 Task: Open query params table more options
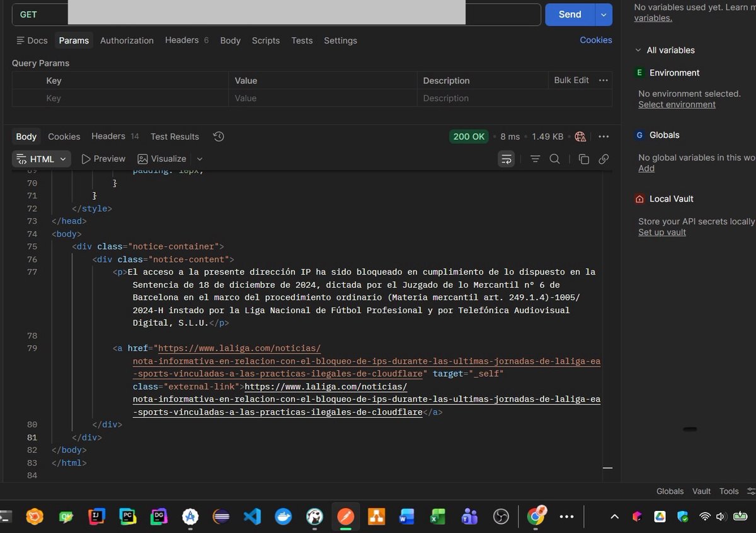point(604,81)
